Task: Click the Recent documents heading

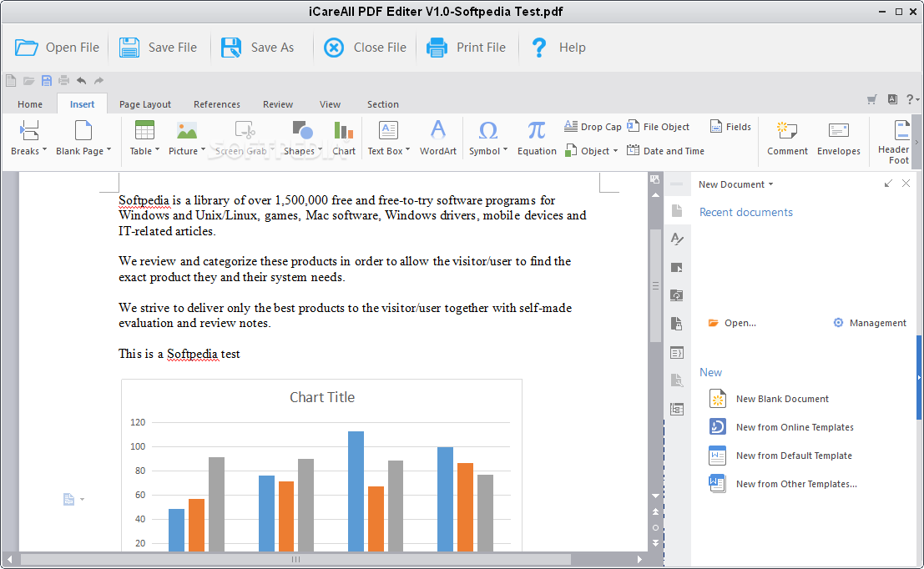Action: 746,212
